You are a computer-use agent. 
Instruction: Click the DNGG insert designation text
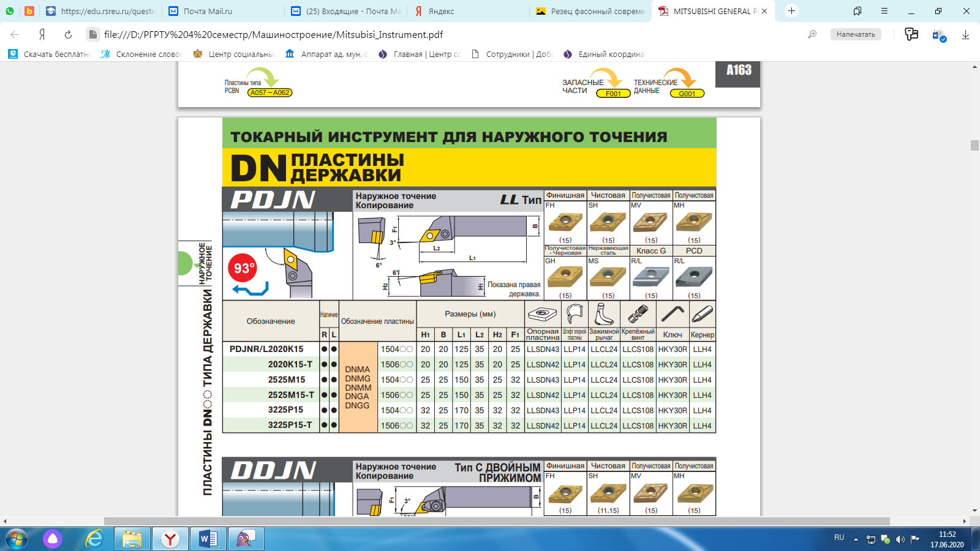click(x=357, y=405)
